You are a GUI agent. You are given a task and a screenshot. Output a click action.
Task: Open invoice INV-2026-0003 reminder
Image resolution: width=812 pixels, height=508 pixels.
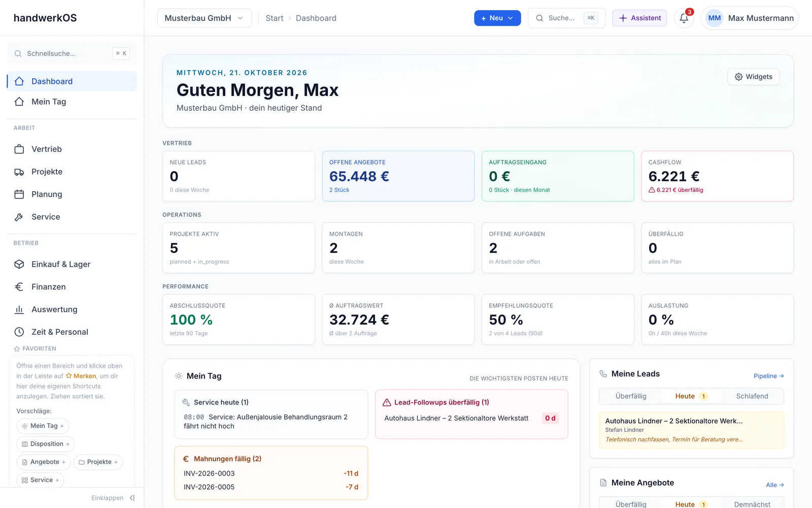pos(271,473)
